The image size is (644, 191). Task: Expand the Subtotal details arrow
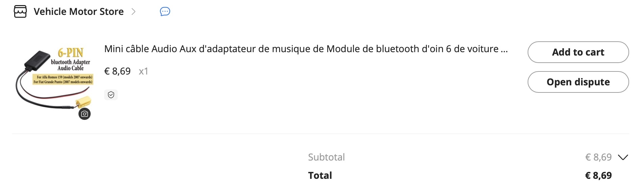click(x=623, y=157)
